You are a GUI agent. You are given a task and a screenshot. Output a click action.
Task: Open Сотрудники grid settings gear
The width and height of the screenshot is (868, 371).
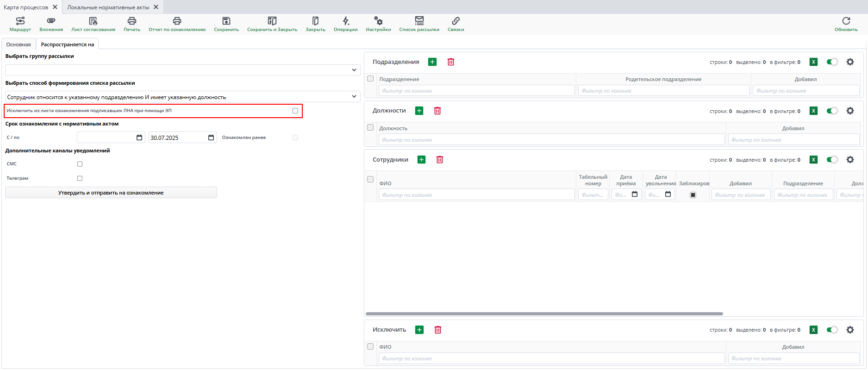click(x=850, y=159)
